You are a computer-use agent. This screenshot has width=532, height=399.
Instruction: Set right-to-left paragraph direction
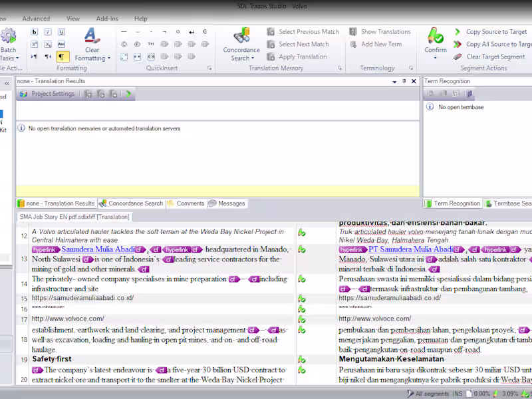(48, 57)
